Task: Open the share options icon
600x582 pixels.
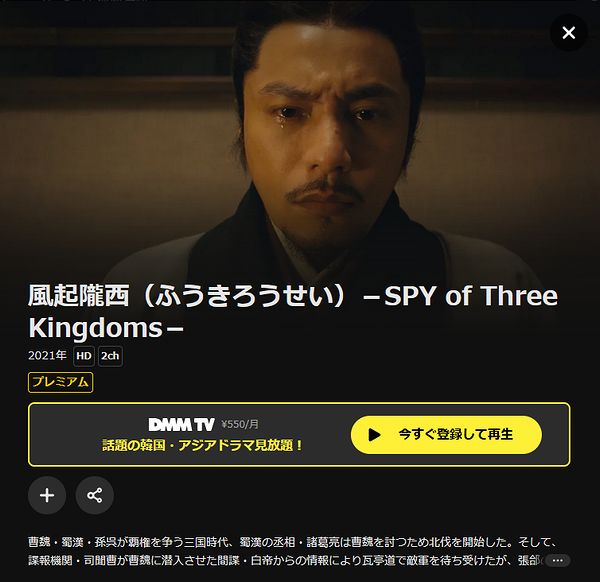Action: point(95,495)
